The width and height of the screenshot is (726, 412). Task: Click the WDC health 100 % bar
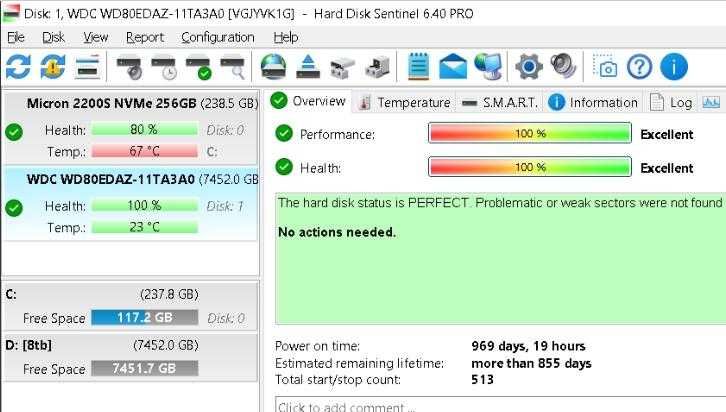click(x=144, y=205)
